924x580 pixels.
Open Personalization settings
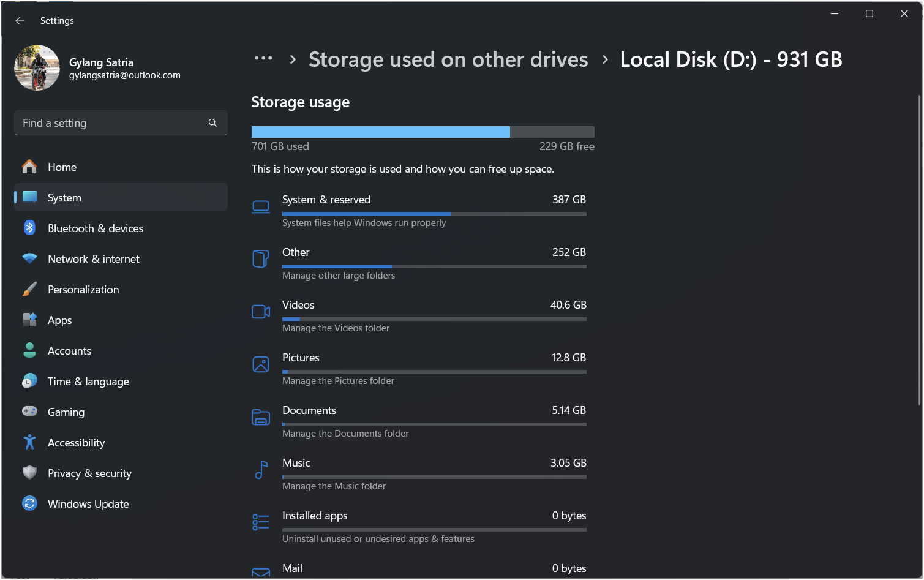coord(121,289)
